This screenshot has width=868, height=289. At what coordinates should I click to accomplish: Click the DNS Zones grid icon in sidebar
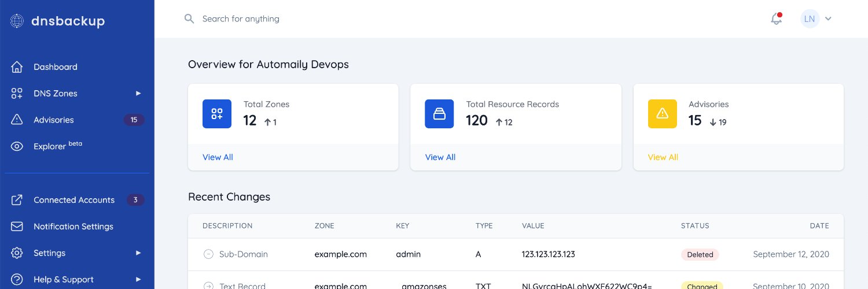coord(17,94)
